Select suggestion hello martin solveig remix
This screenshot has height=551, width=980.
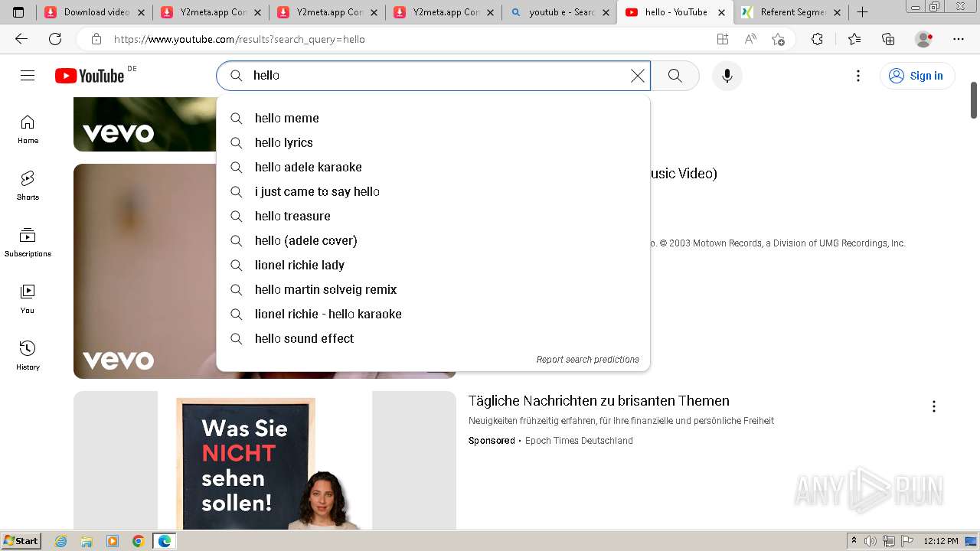[433, 289]
